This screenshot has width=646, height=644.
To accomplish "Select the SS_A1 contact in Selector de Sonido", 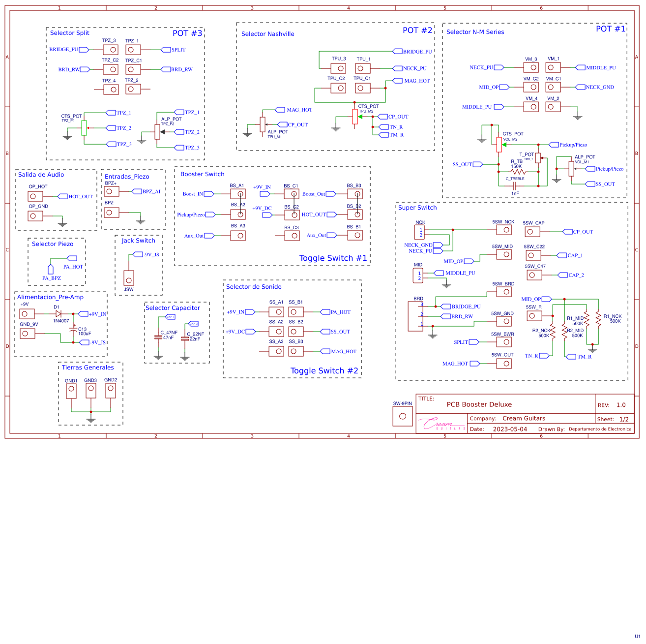I will click(x=278, y=311).
